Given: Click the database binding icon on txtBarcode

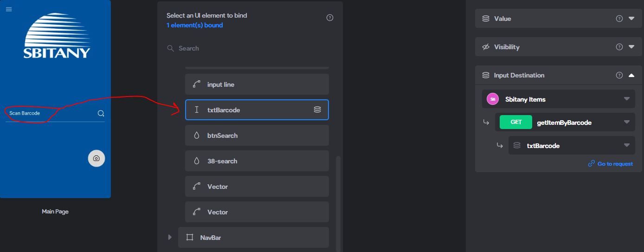Looking at the screenshot, I should (317, 110).
